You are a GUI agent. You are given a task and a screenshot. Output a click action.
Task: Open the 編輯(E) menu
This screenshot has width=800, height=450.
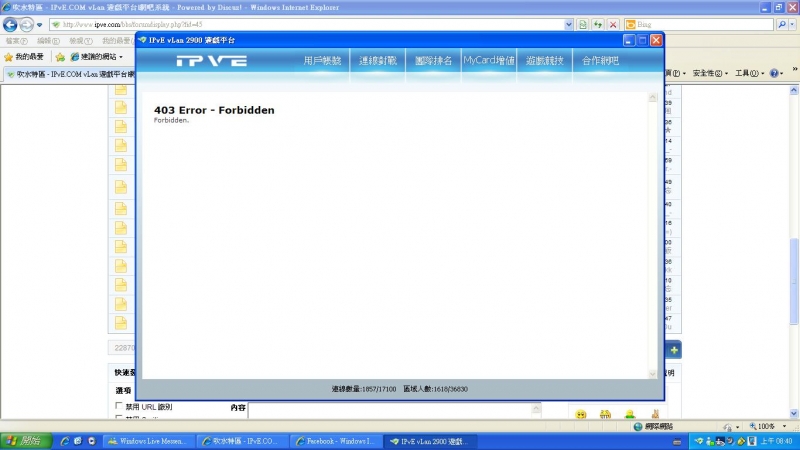pyautogui.click(x=48, y=41)
